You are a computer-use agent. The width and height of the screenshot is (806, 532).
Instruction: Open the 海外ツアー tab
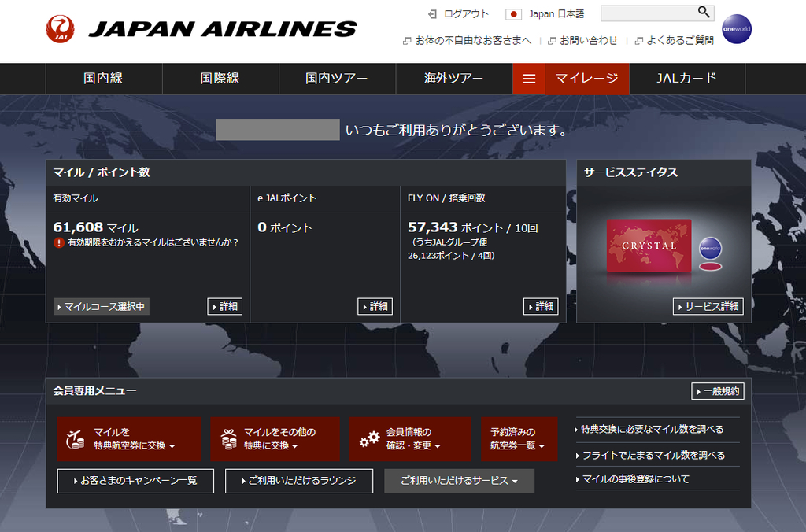(454, 79)
